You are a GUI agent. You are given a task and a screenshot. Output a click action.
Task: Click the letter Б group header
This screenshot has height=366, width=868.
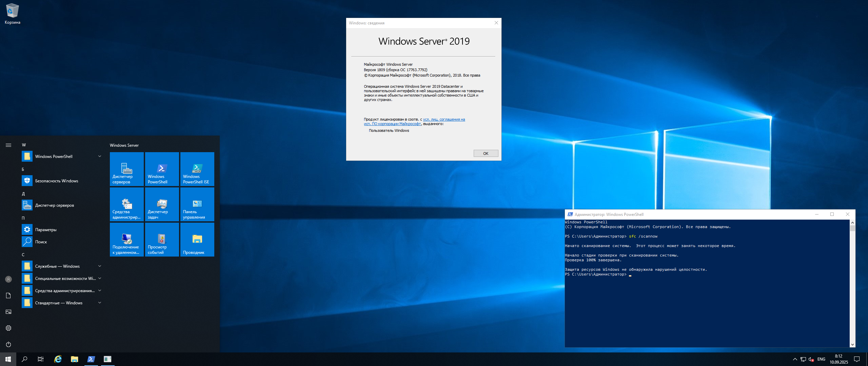tap(23, 169)
